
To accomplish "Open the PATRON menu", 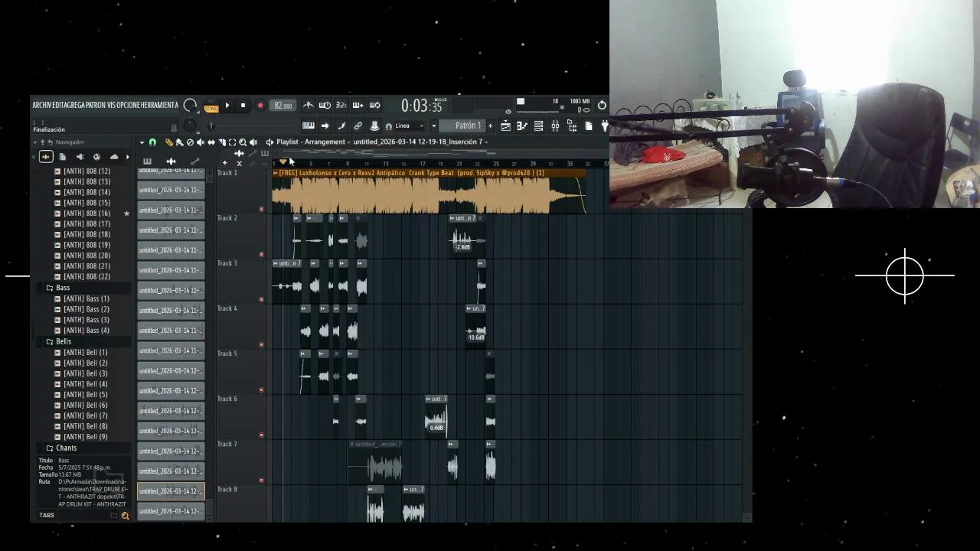I will [x=96, y=105].
